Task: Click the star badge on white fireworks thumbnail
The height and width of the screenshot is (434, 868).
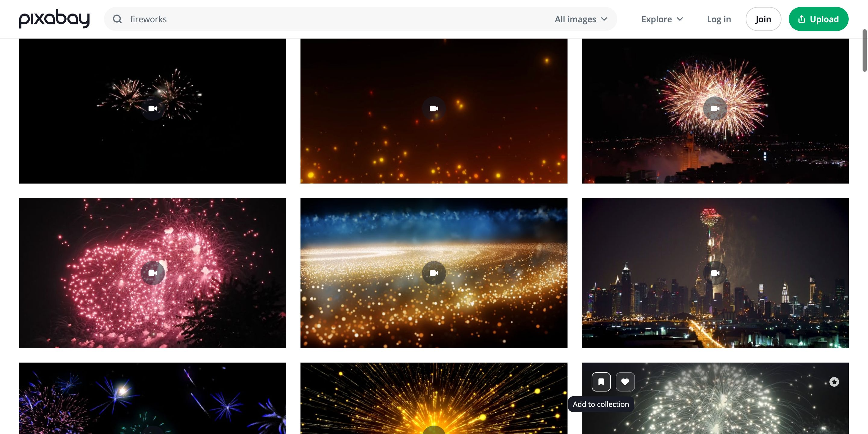Action: point(834,382)
